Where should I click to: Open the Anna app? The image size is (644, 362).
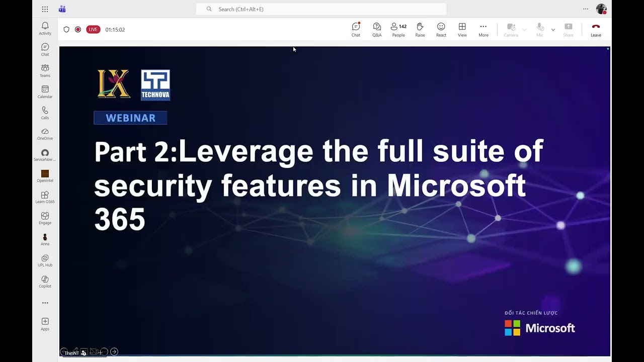tap(45, 240)
